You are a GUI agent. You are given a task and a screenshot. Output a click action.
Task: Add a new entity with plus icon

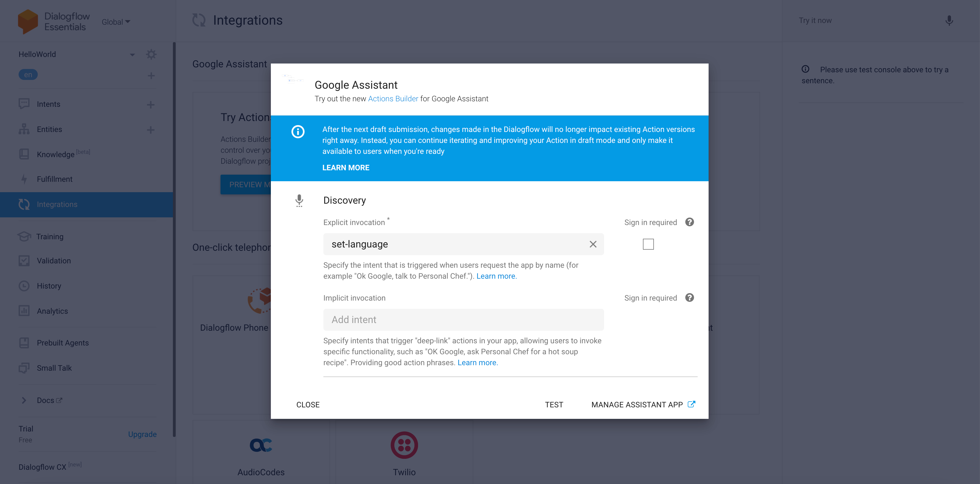coord(151,130)
